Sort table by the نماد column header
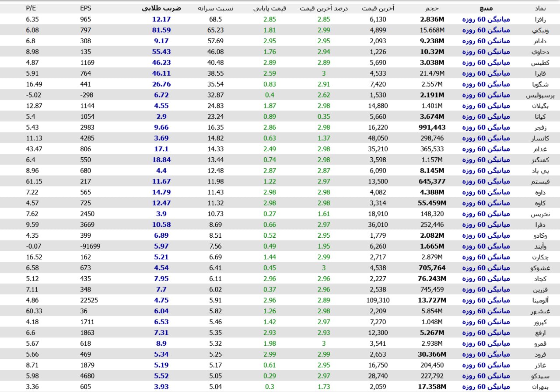The width and height of the screenshot is (560, 392). coord(540,8)
